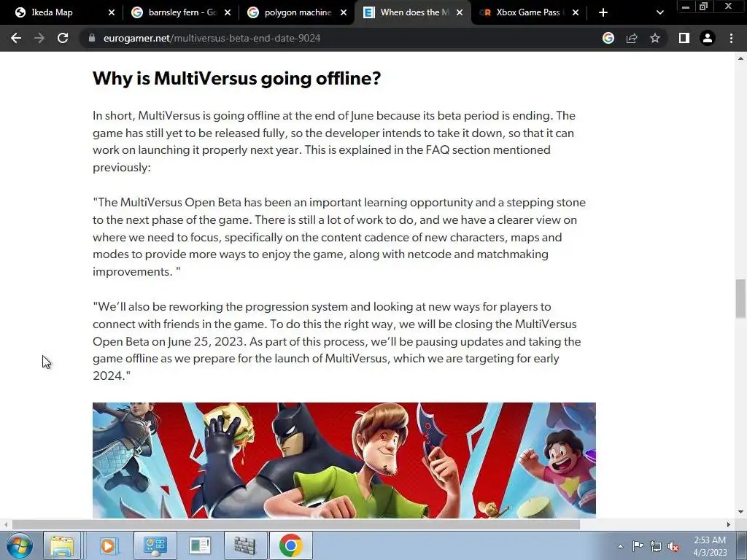Click the eurogamer.net address bar URL
The width and height of the screenshot is (747, 560).
(212, 38)
